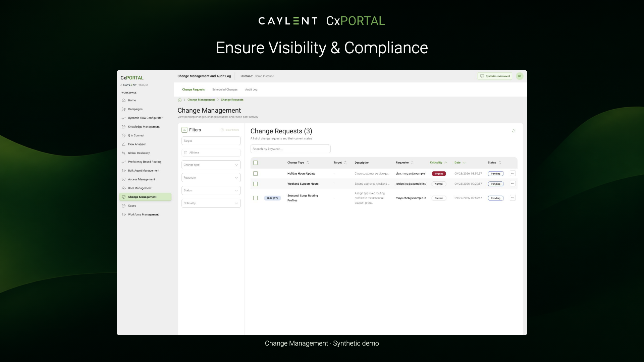
Task: Check the Holiday Hours Update row
Action: (x=256, y=174)
